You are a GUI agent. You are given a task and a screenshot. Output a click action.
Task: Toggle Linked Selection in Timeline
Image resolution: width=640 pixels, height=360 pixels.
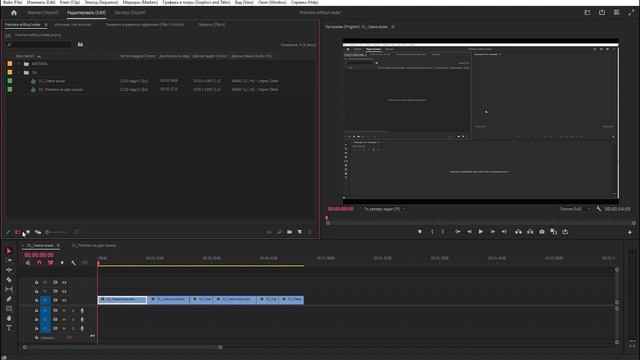51,263
